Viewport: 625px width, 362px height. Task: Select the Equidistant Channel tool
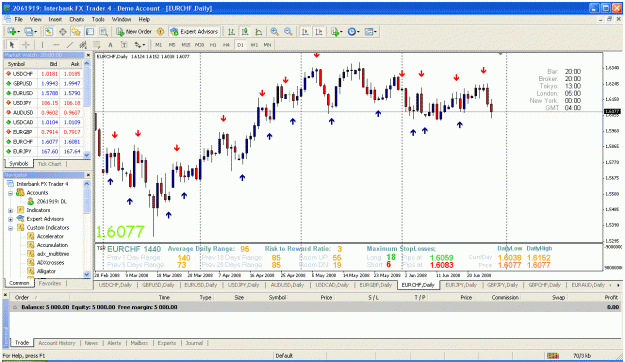[x=83, y=45]
